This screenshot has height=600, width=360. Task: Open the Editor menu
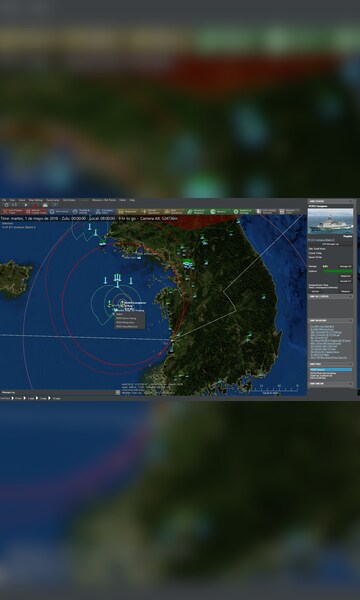pyautogui.click(x=122, y=200)
